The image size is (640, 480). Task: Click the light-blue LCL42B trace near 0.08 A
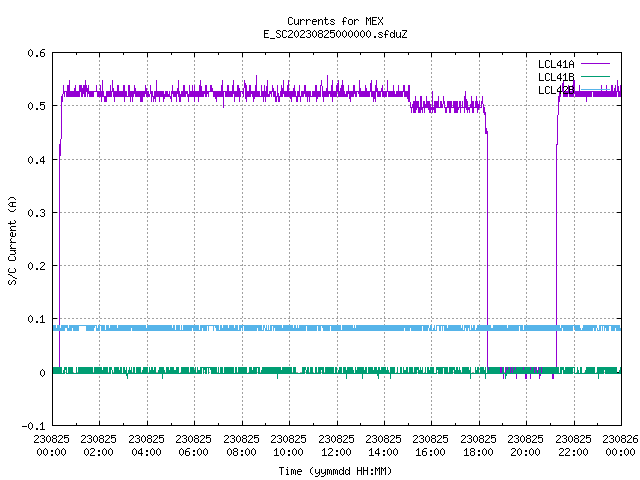tap(337, 328)
